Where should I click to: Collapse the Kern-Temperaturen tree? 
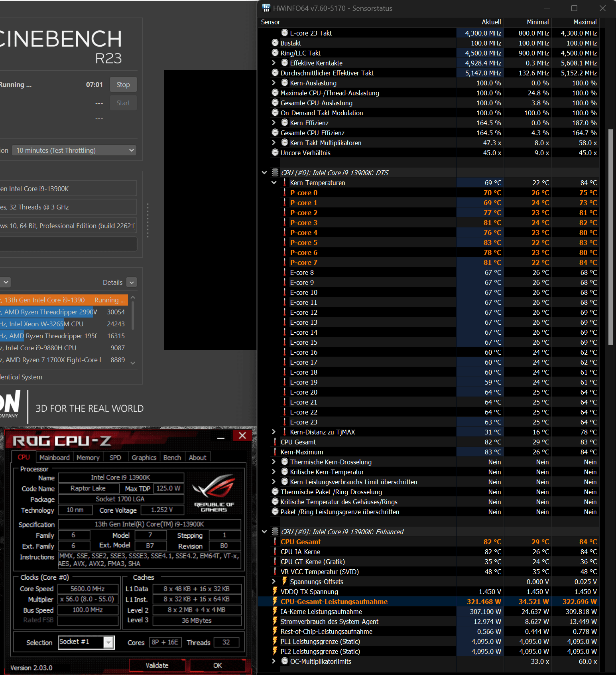pos(274,183)
